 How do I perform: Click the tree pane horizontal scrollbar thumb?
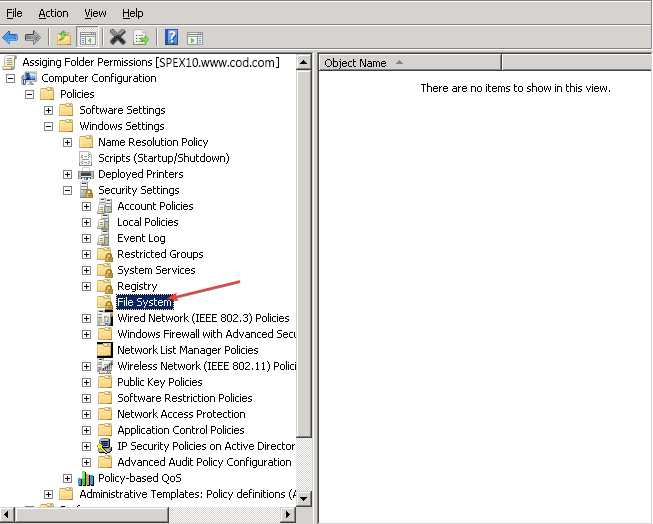92,514
